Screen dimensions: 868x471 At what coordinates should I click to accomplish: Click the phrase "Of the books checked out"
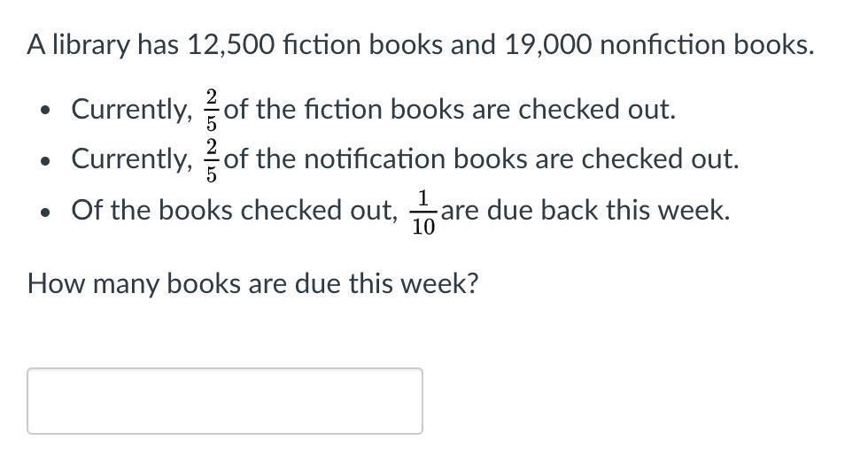pos(234,211)
